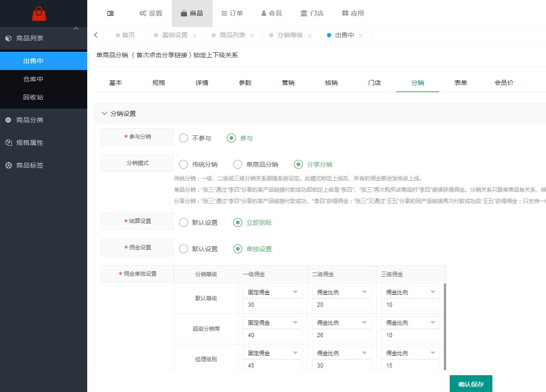Click the list icon beside 订单
The image size is (546, 392).
pyautogui.click(x=224, y=13)
